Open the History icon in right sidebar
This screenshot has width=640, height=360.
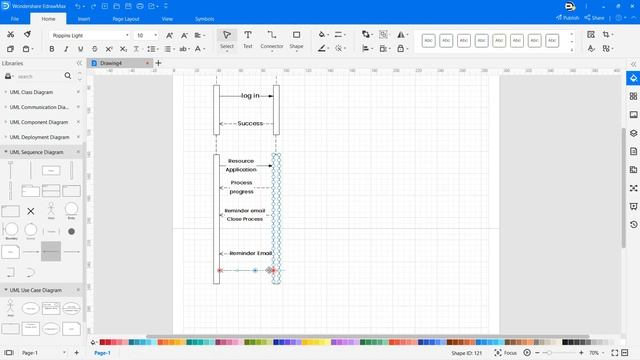[x=633, y=224]
